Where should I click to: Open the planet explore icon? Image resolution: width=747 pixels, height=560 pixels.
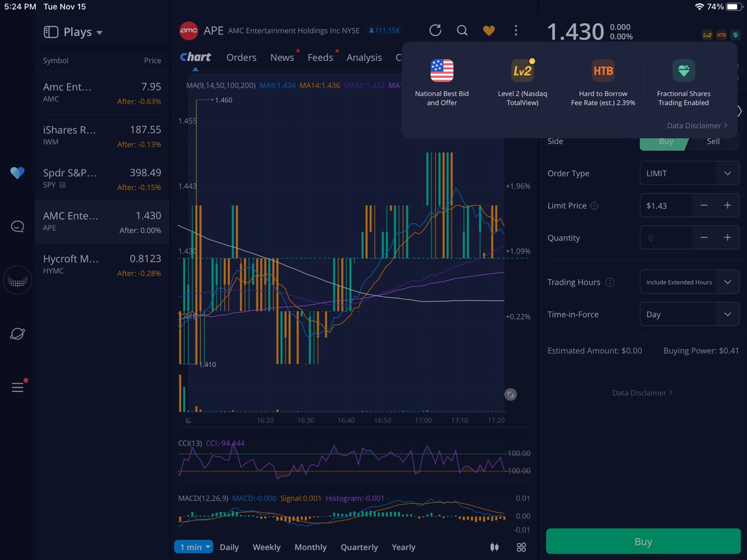(x=17, y=334)
